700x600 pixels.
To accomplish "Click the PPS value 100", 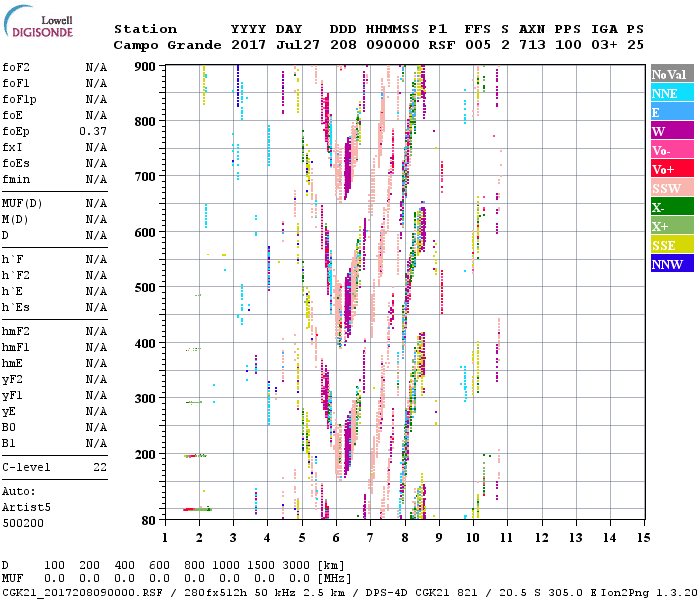I will point(568,45).
